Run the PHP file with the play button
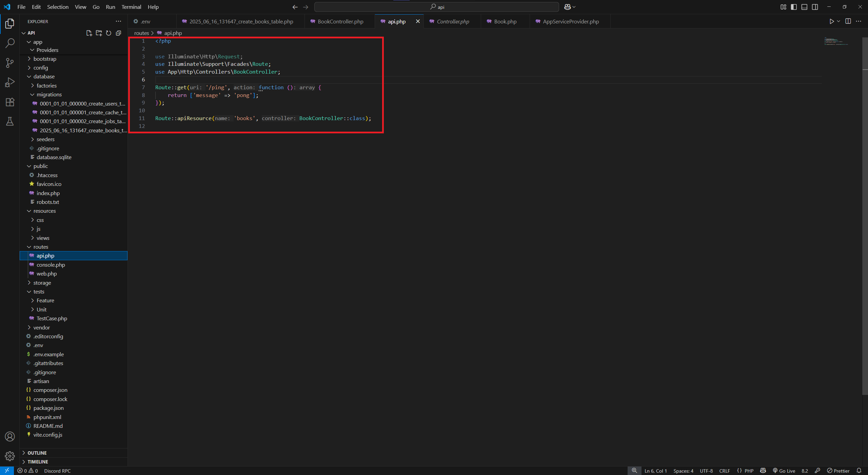The height and width of the screenshot is (475, 868). click(831, 21)
